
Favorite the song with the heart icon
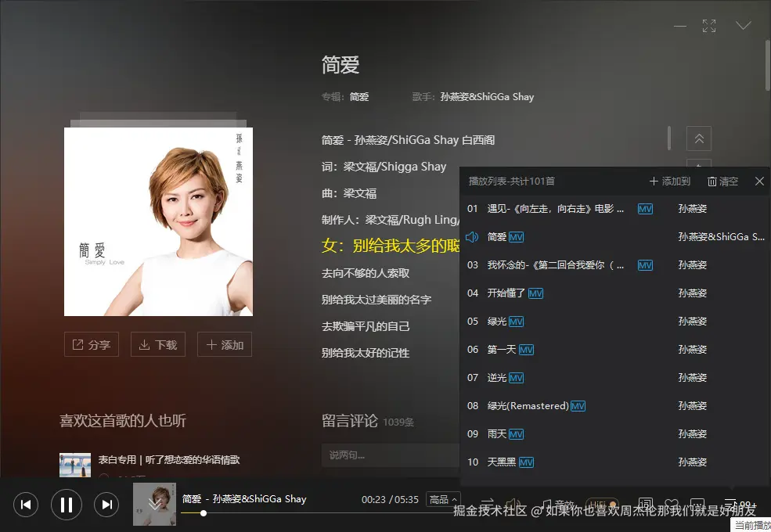pos(672,505)
